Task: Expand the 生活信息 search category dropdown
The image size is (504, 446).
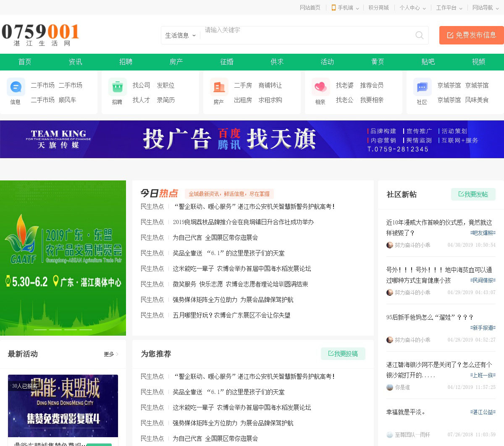Action: click(180, 35)
